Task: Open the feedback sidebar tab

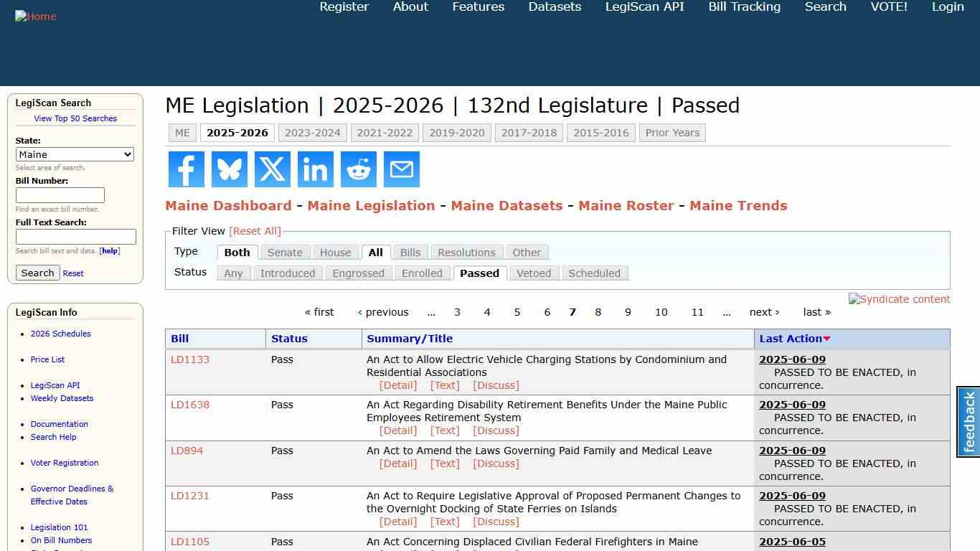Action: (968, 423)
